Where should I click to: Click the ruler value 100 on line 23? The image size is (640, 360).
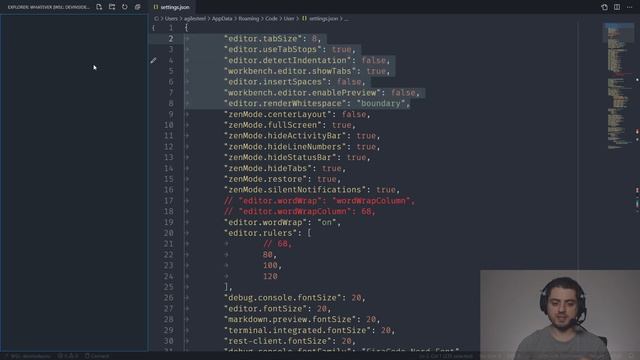click(270, 265)
